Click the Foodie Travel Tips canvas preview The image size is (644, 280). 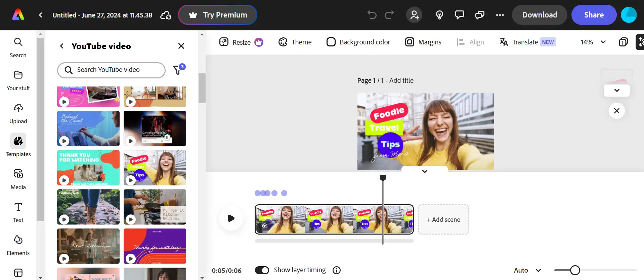coord(426,132)
